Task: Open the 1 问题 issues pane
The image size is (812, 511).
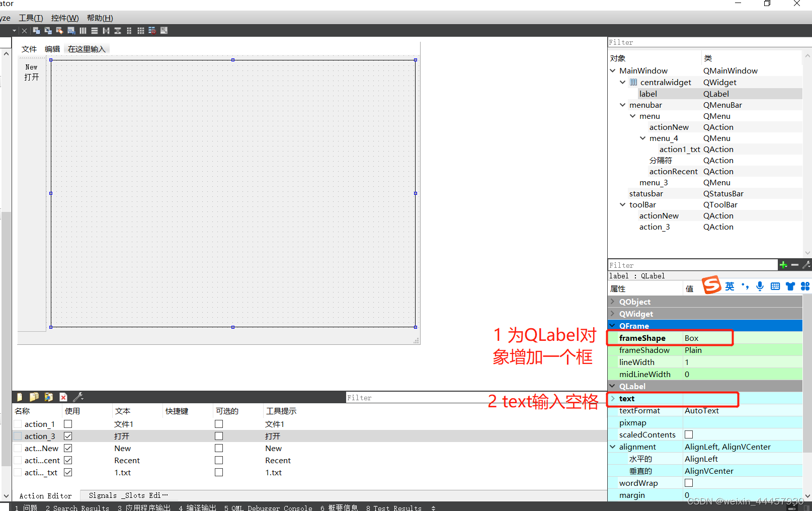Action: click(26, 507)
